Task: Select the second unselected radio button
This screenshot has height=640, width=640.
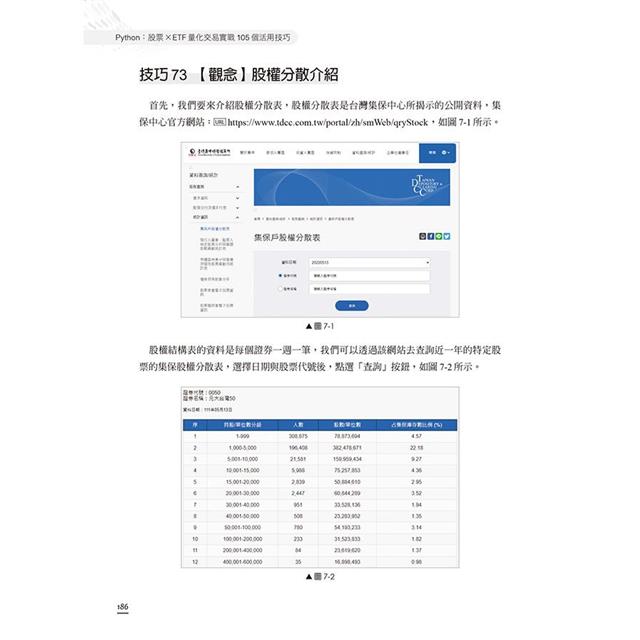Action: coord(280,289)
